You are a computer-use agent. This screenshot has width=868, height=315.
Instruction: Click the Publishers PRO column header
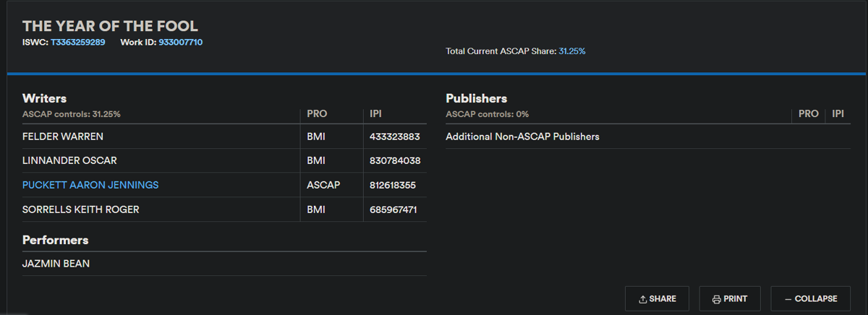coord(808,114)
